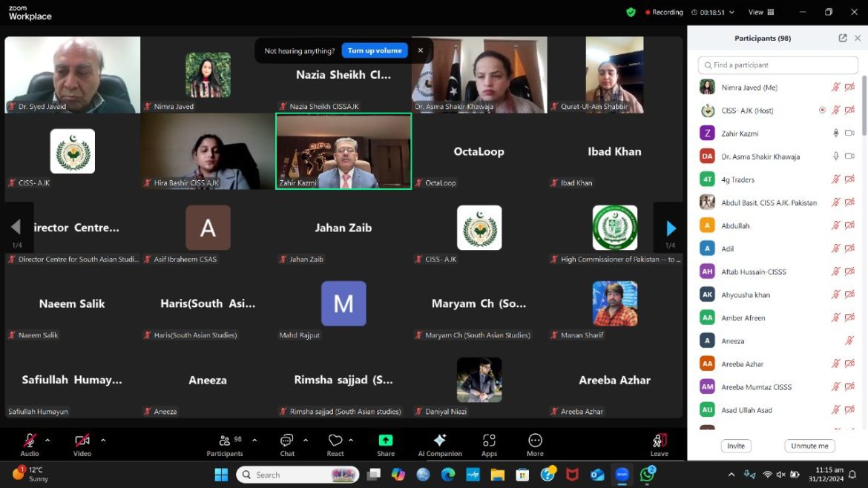Toggle the Audio mute microphone button
868x488 pixels.
click(30, 441)
